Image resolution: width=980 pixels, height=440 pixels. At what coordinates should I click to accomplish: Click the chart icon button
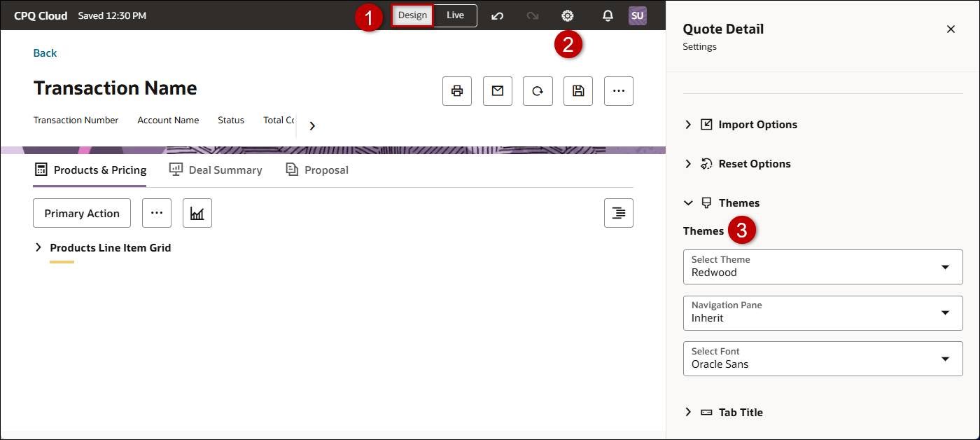[197, 213]
